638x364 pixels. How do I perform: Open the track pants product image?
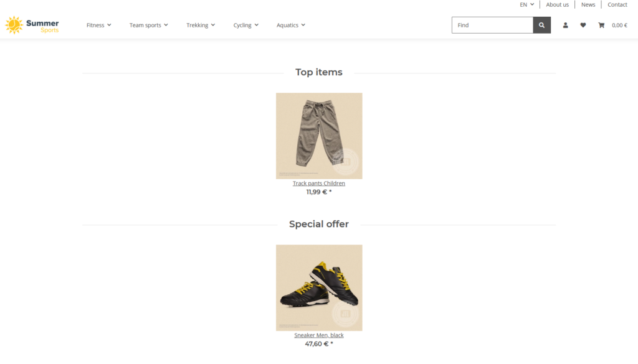[x=319, y=136]
